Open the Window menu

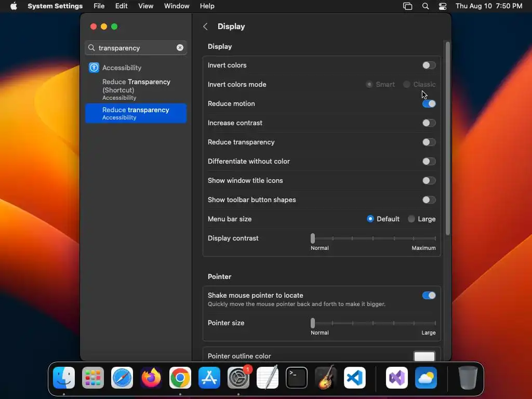(177, 6)
